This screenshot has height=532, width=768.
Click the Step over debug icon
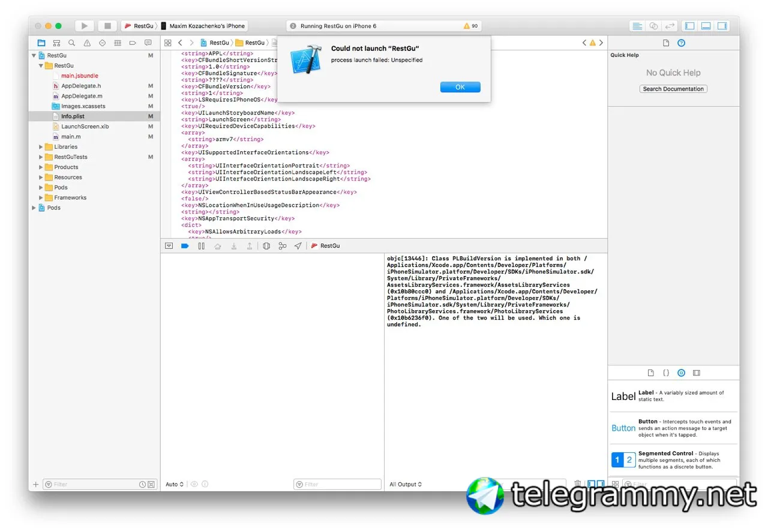217,246
